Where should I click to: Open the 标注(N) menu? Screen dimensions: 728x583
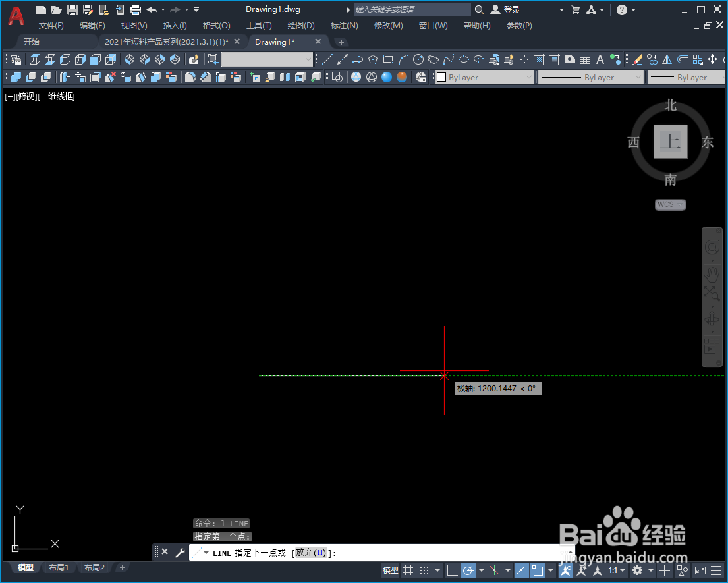tap(344, 26)
